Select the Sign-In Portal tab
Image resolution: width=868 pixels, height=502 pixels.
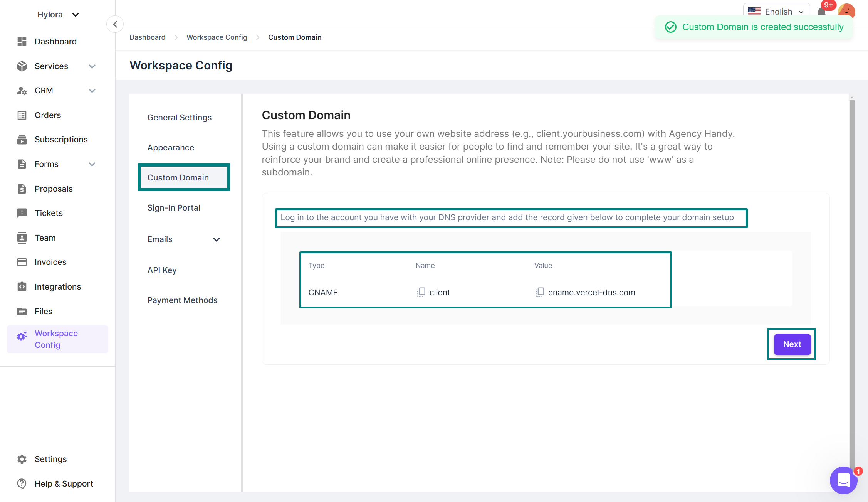tap(174, 208)
